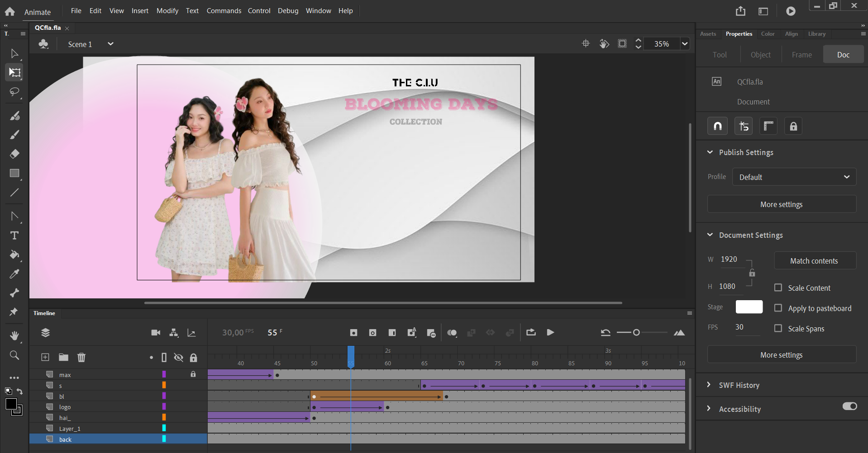868x453 pixels.
Task: Open the Profile Default dropdown
Action: coord(794,177)
